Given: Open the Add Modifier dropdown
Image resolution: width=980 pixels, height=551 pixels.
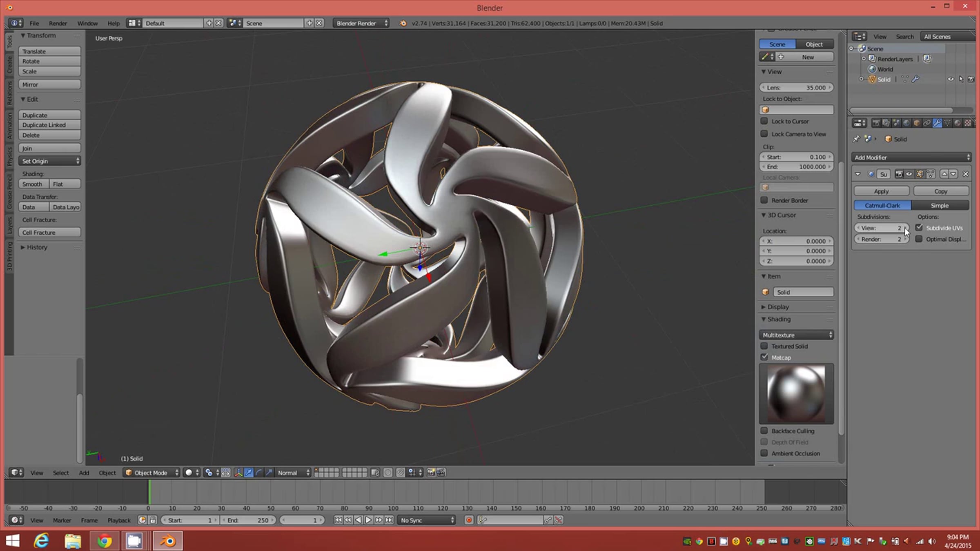Looking at the screenshot, I should coord(911,158).
